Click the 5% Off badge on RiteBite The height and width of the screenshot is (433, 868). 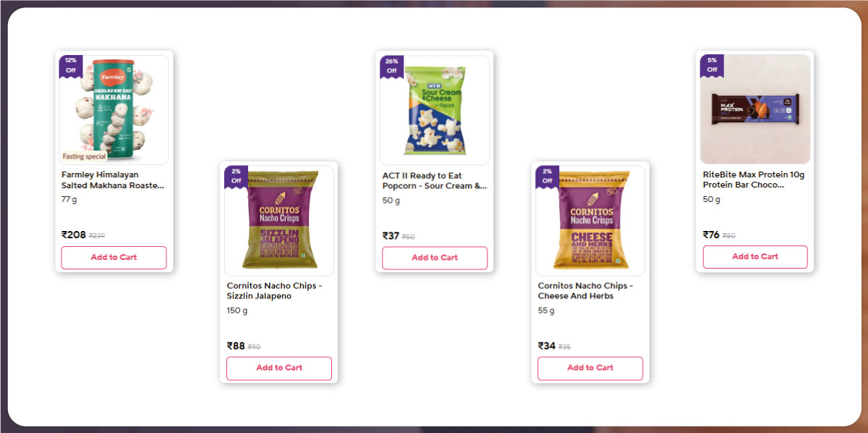pos(712,65)
